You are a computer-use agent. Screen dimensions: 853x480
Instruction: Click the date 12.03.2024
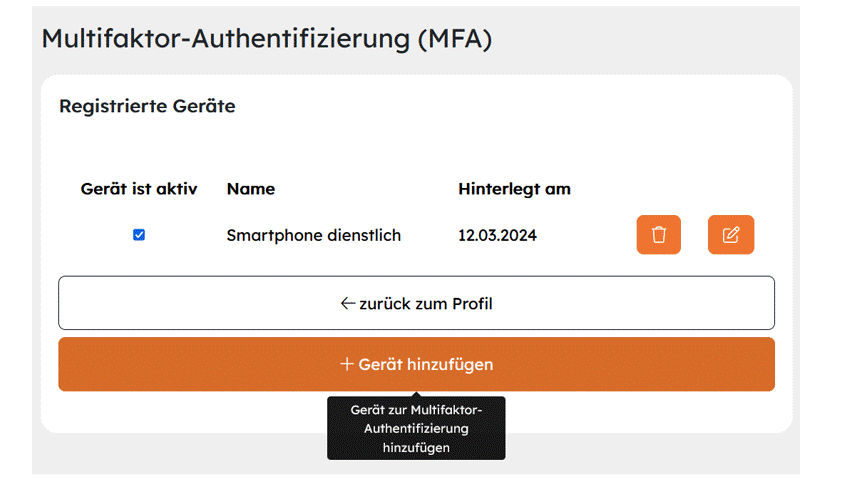click(497, 235)
